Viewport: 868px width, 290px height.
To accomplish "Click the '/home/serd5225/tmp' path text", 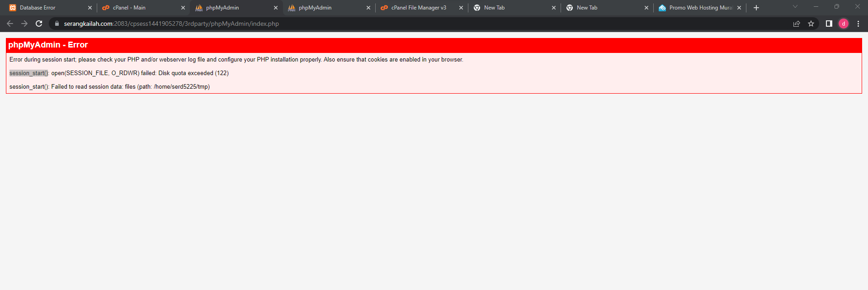I will coord(181,86).
